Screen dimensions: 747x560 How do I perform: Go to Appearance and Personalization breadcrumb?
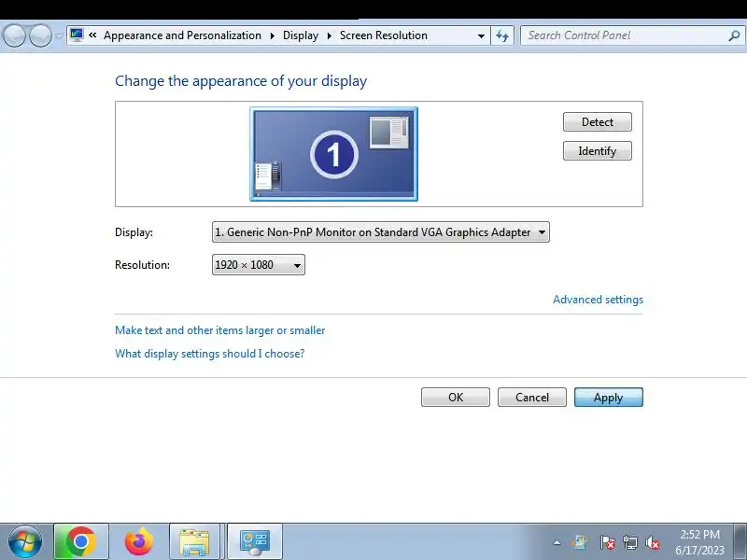click(x=182, y=35)
